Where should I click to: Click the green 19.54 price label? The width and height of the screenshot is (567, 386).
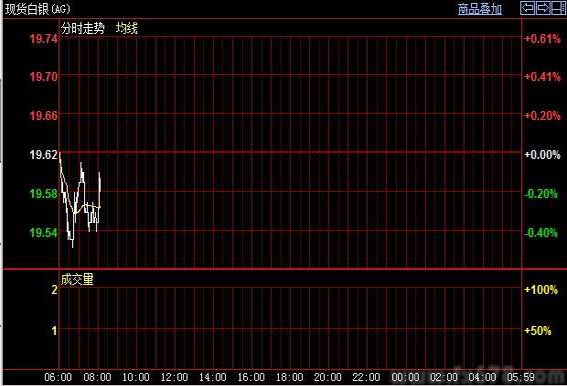43,233
